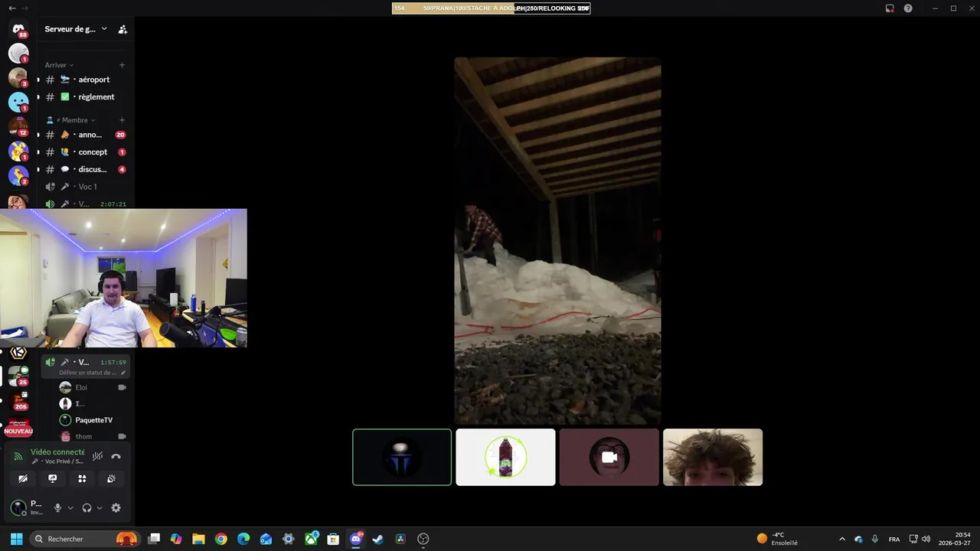This screenshot has width=980, height=551.
Task: Click the Rechercher taskbar search box
Action: [x=85, y=539]
